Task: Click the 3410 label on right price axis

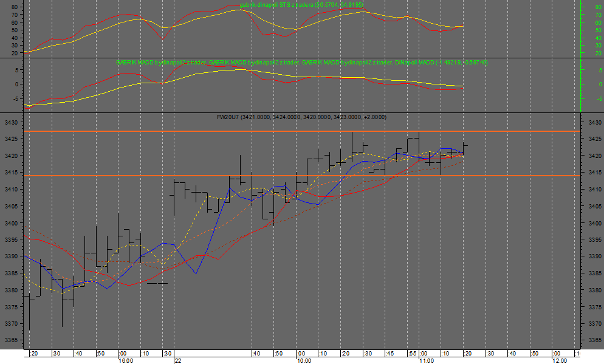Action: coord(595,189)
